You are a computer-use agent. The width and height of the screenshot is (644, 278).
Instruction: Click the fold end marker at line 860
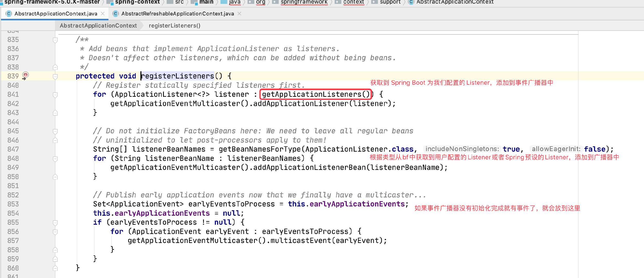[x=55, y=268]
